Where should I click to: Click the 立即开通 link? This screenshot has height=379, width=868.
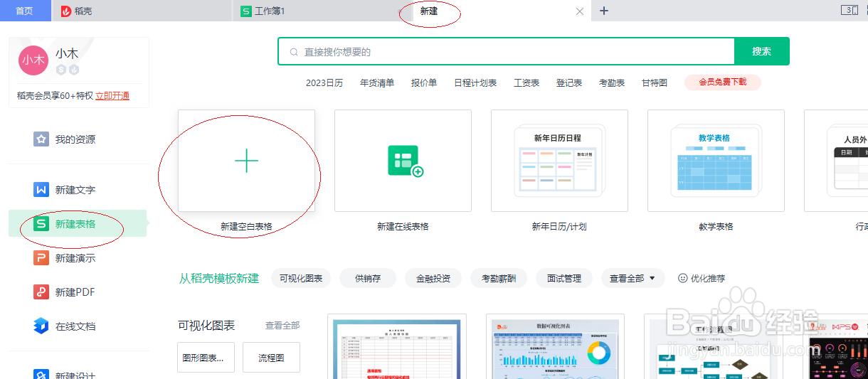tap(112, 96)
